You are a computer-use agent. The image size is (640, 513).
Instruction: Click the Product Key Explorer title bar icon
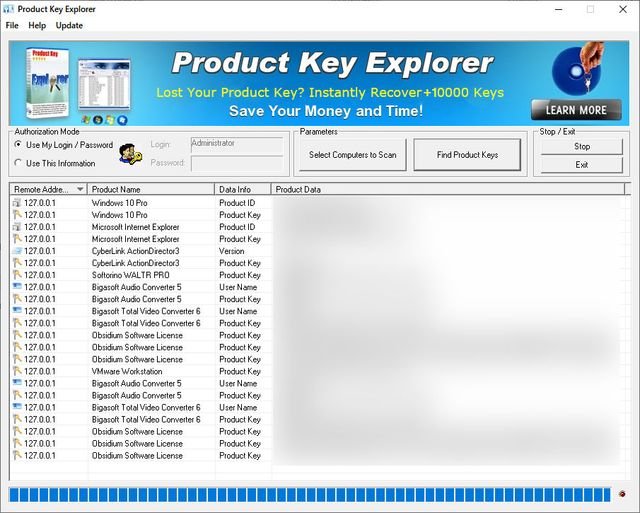[x=8, y=9]
